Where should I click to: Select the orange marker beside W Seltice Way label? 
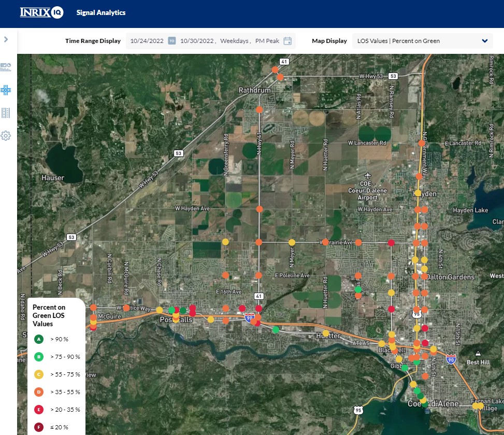126,308
